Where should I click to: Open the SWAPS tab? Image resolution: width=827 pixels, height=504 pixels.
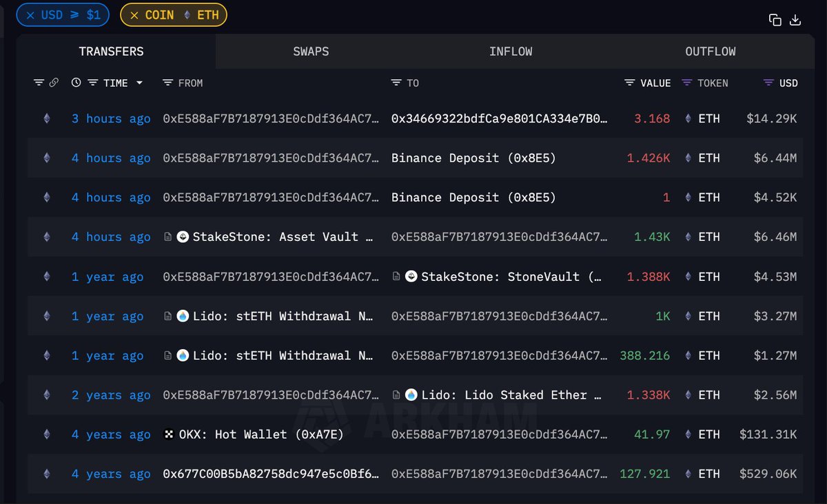tap(311, 52)
